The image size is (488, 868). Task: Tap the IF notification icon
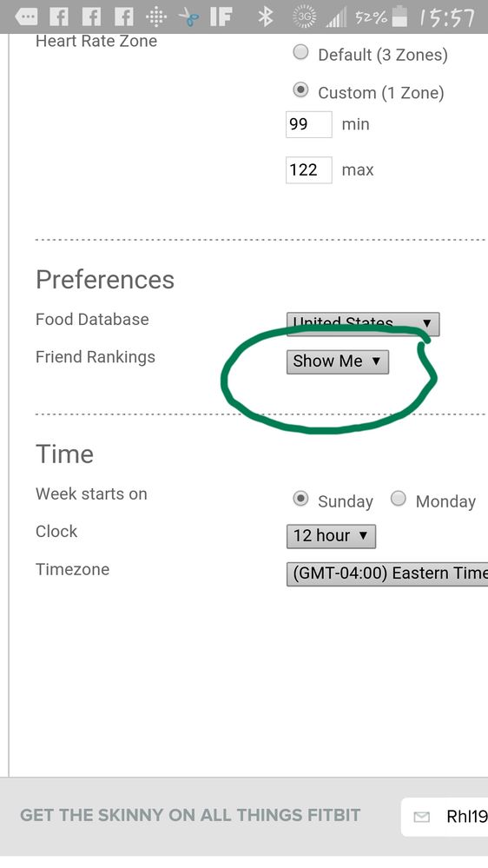[x=221, y=17]
